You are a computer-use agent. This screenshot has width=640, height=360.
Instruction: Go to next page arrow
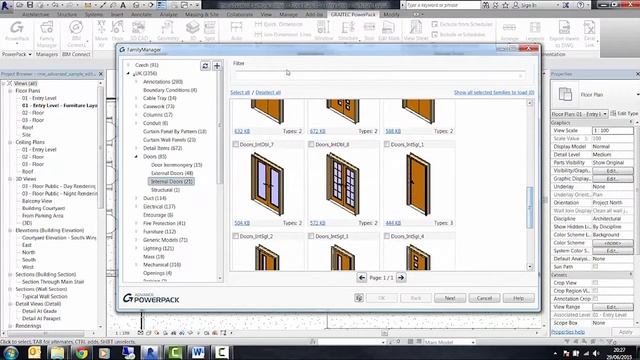401,278
